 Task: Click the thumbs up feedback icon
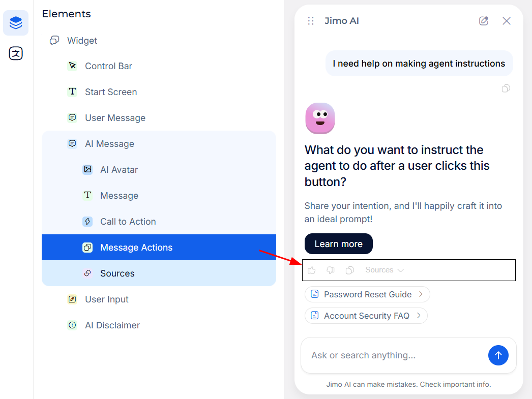(312, 270)
